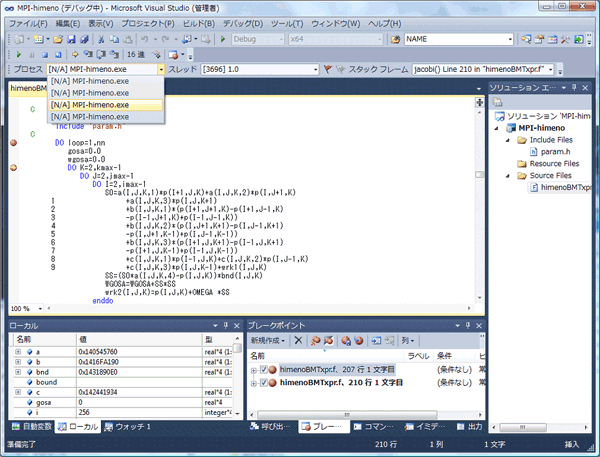The width and height of the screenshot is (600, 457).
Task: Click the Go To Source Code icon in Breakpoints panel
Action: coord(376,340)
